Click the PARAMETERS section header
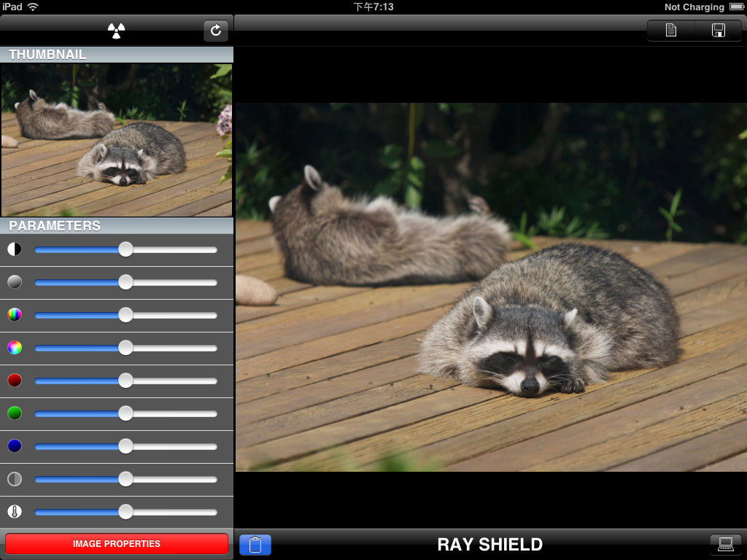Image resolution: width=747 pixels, height=560 pixels. tap(117, 226)
